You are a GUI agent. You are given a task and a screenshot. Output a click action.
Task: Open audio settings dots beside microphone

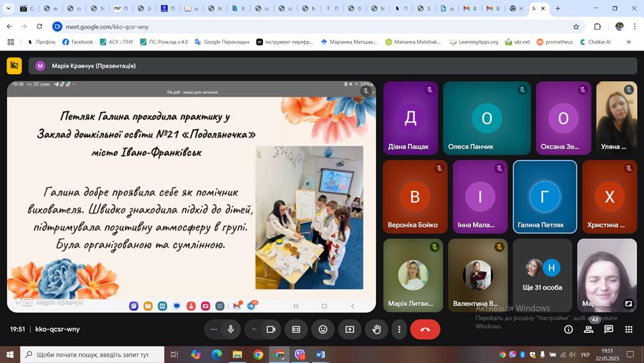pyautogui.click(x=214, y=329)
